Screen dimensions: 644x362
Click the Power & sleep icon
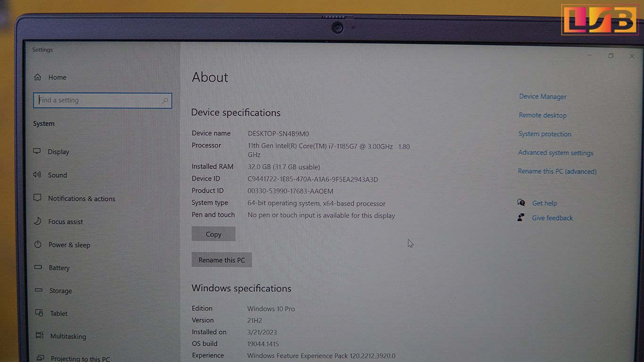point(38,244)
